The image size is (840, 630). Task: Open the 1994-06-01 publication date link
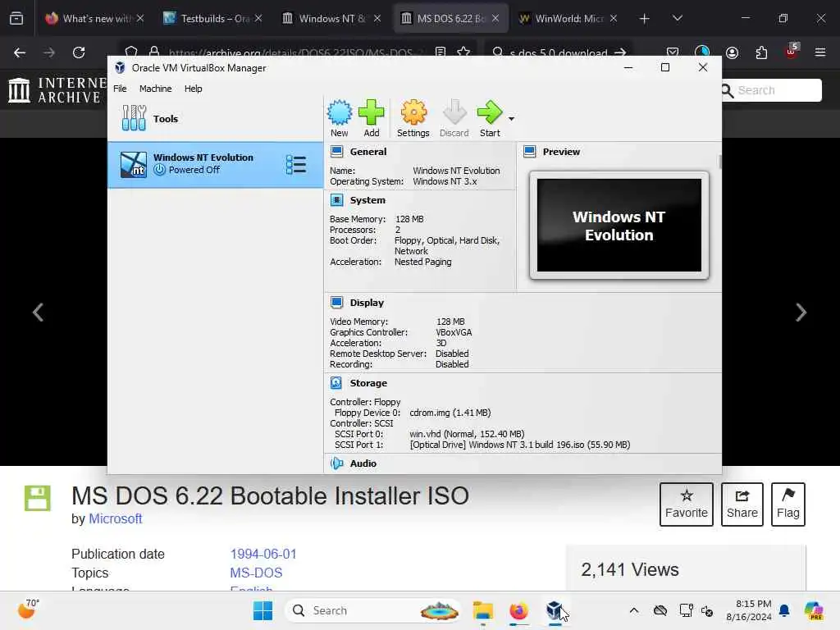(263, 554)
